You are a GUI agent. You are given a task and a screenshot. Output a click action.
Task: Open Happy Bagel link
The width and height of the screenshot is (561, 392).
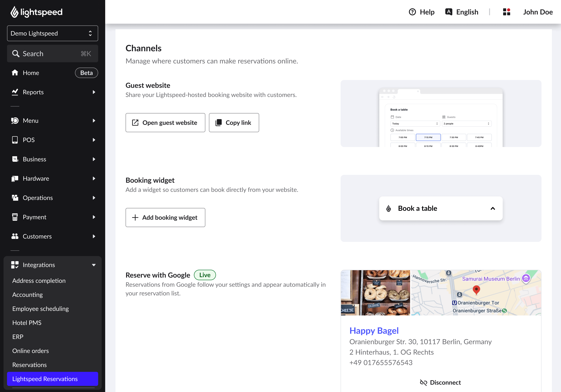[x=374, y=331]
